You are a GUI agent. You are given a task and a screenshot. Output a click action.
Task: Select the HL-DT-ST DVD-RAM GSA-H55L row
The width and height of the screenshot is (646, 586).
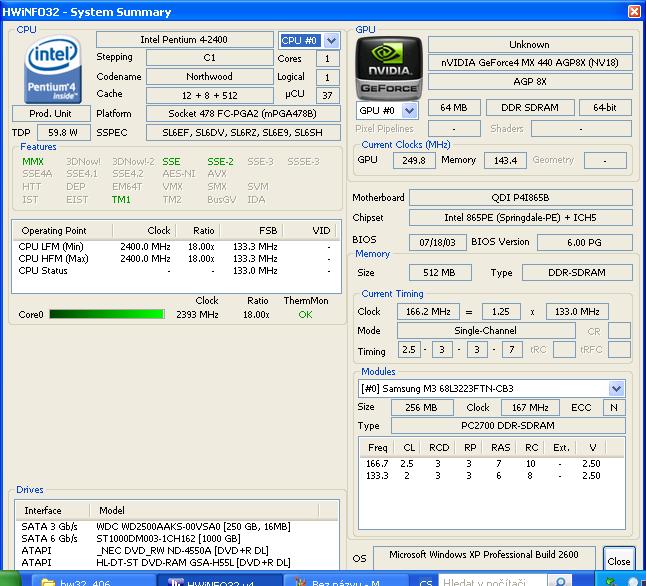click(x=176, y=563)
